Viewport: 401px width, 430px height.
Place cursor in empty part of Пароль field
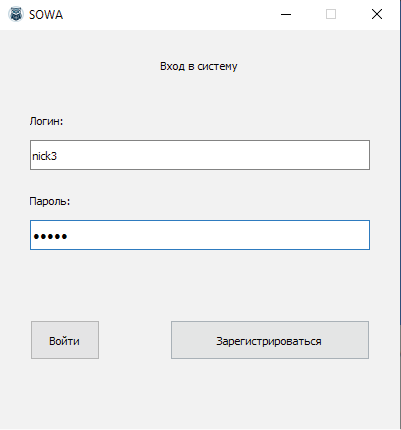[218, 235]
